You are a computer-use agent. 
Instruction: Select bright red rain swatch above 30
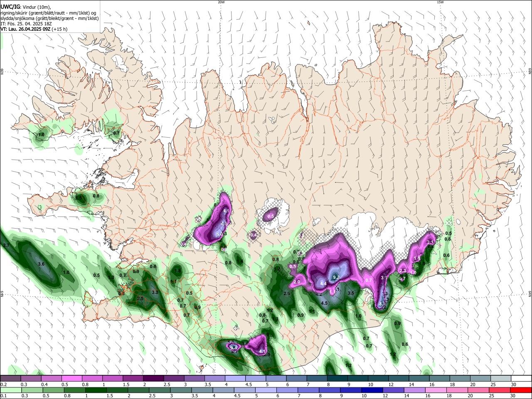(x=521, y=390)
